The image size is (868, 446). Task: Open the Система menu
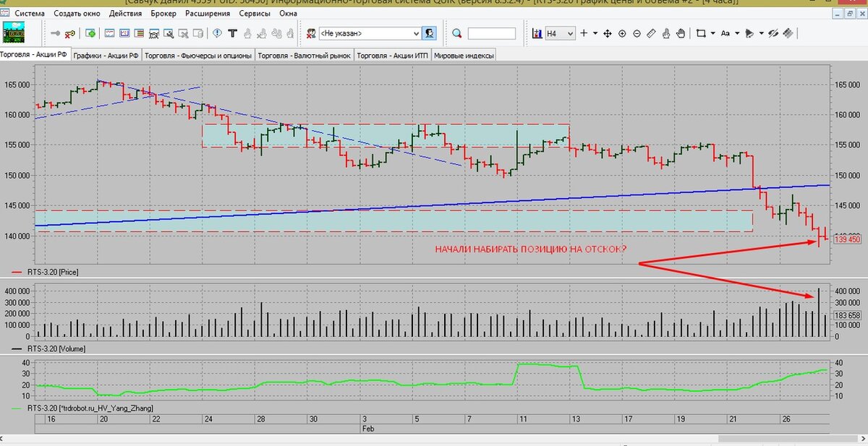[29, 14]
